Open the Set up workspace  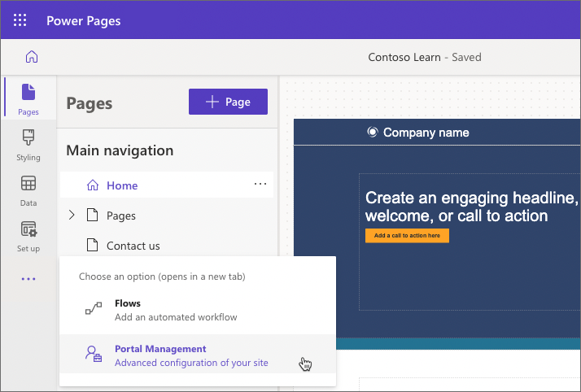tap(28, 237)
